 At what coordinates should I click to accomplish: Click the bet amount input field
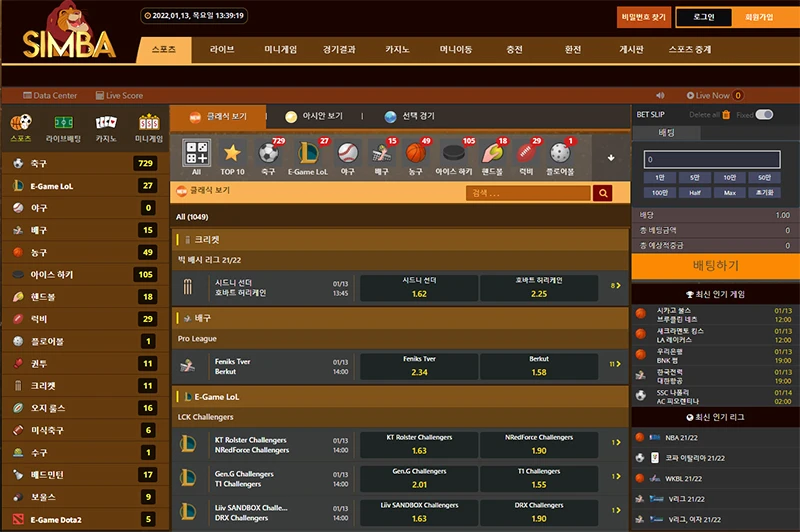tap(712, 159)
